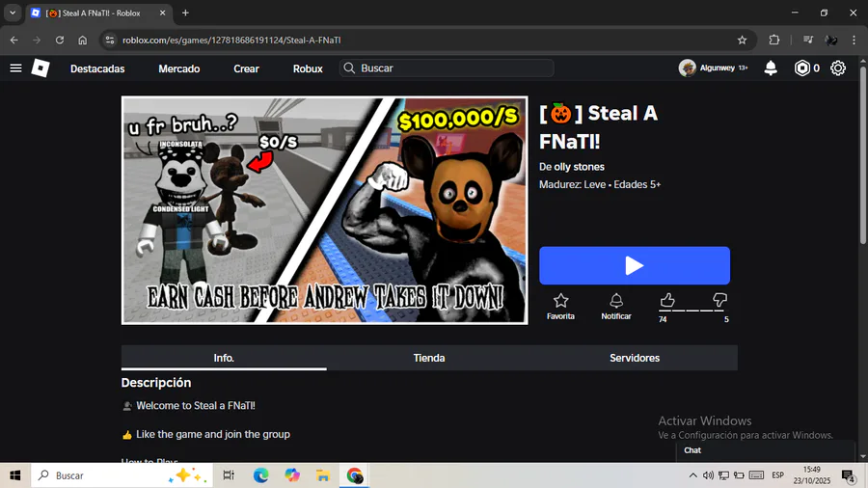Open Crear in the top navigation
This screenshot has height=488, width=868.
246,68
